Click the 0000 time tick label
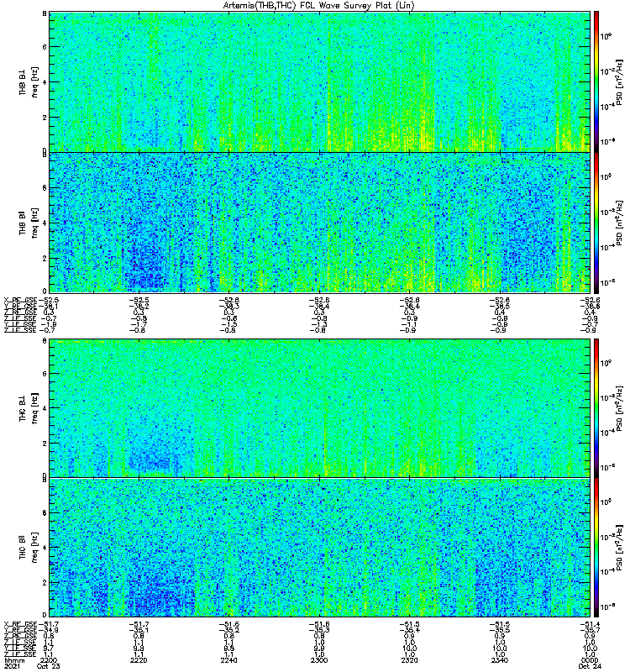This screenshot has height=672, width=630. click(590, 660)
